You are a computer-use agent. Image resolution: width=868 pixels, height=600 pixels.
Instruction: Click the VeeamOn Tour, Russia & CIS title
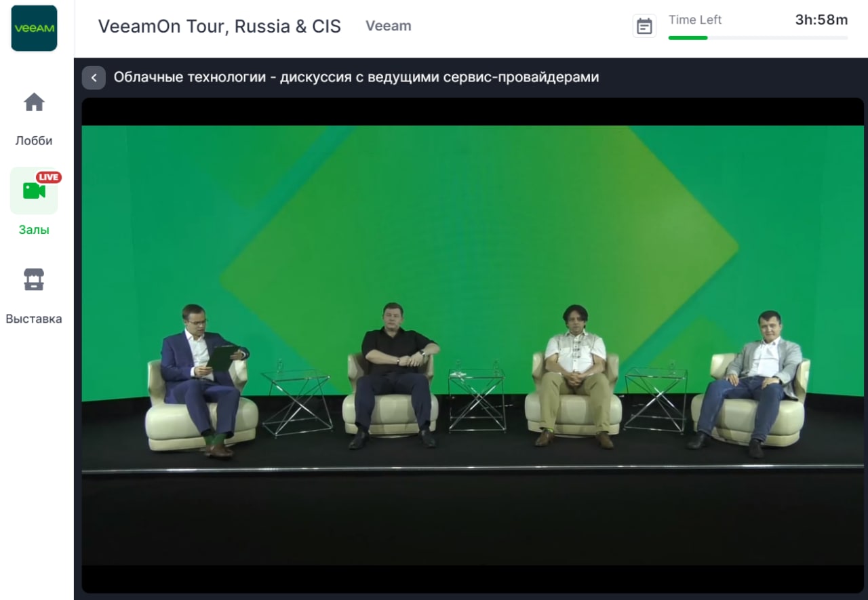click(x=220, y=26)
